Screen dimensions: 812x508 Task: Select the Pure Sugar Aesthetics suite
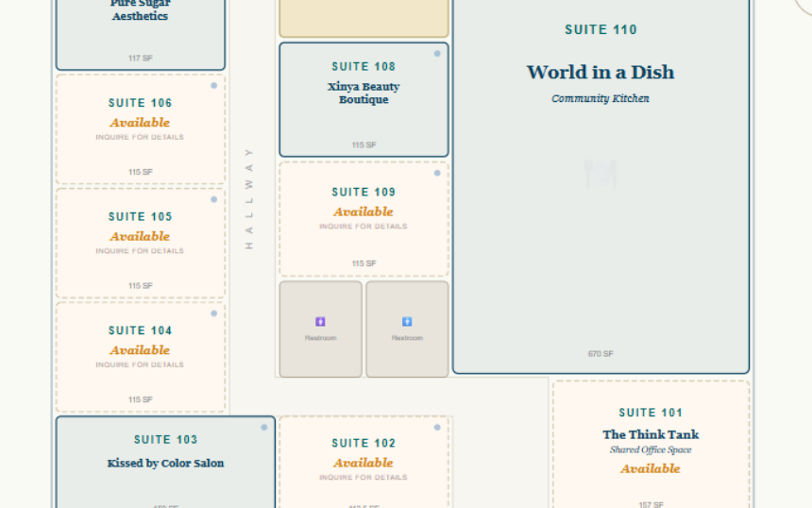140,11
